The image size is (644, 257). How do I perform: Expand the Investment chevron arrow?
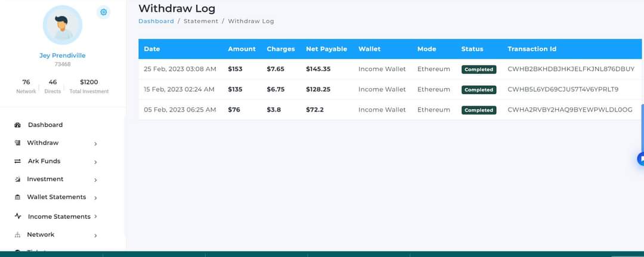[x=95, y=180]
